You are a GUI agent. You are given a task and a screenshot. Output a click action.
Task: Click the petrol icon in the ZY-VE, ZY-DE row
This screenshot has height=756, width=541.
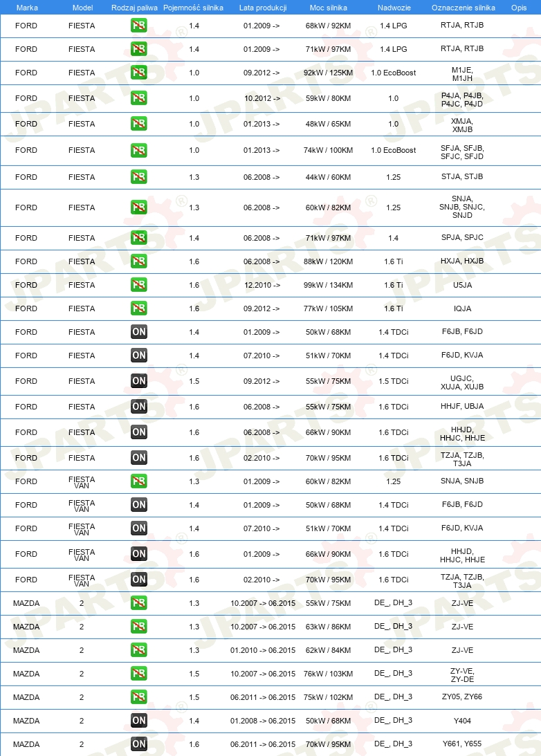139,674
